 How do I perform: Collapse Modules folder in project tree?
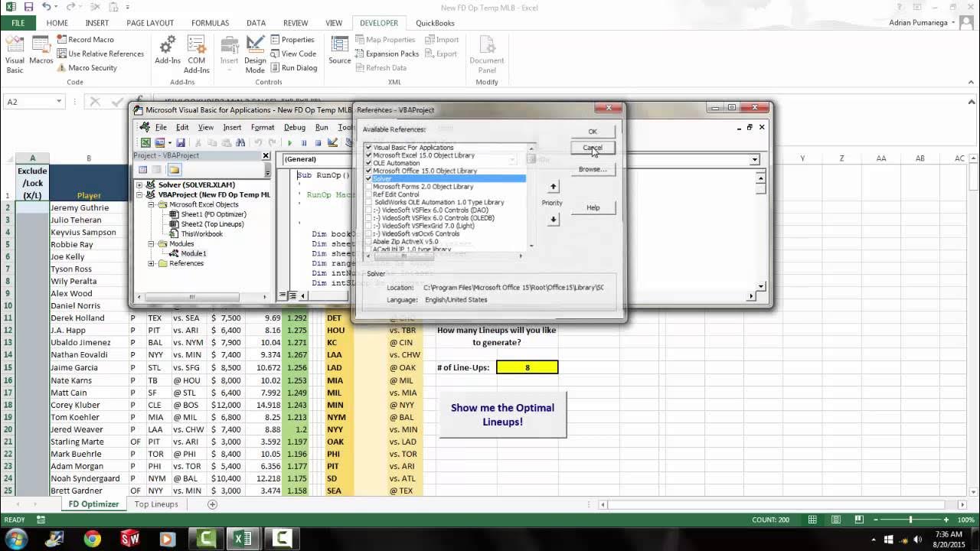(152, 243)
